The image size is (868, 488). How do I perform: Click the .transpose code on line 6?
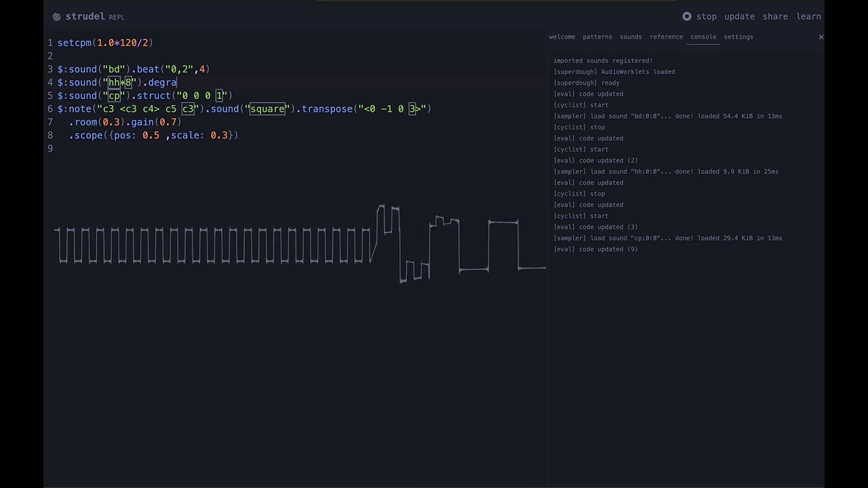coord(363,109)
